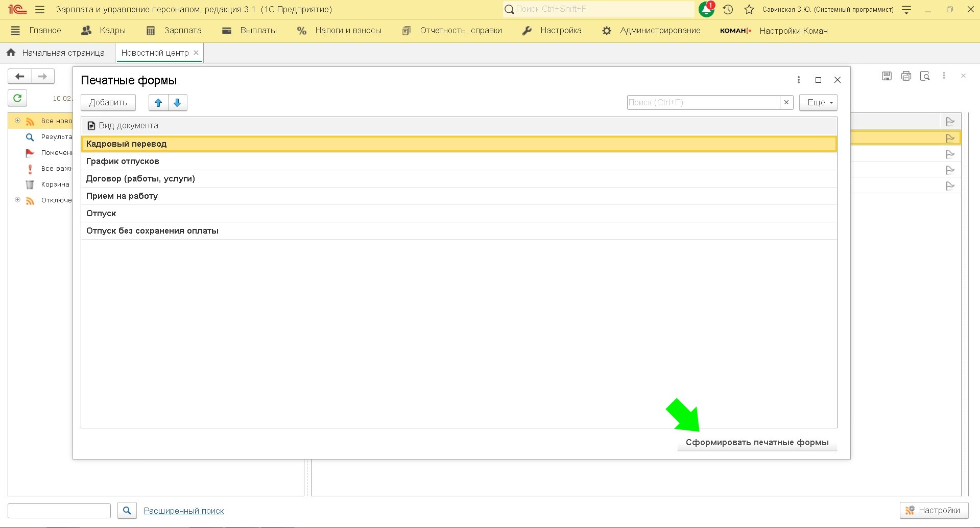The height and width of the screenshot is (528, 980).
Task: Open the notifications bell icon
Action: pos(706,9)
